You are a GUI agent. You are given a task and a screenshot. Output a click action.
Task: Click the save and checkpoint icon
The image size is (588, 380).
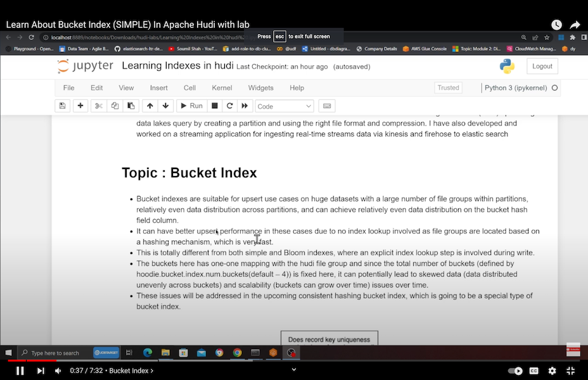coord(62,106)
